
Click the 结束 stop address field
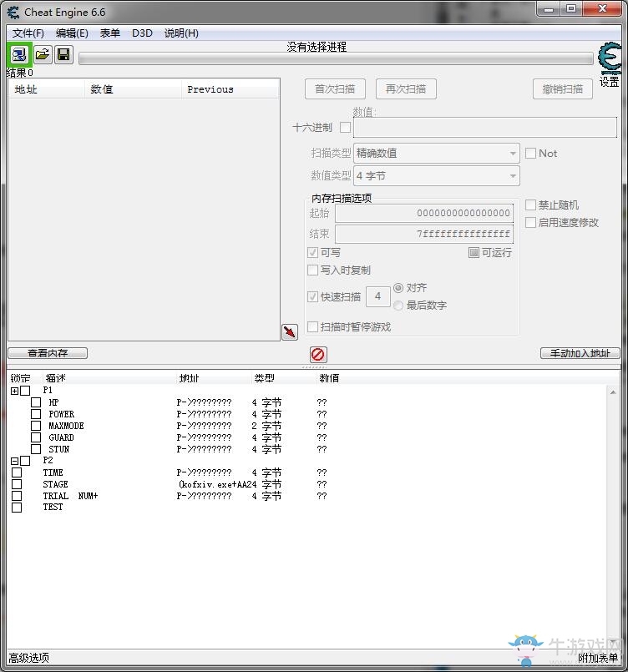tap(424, 234)
